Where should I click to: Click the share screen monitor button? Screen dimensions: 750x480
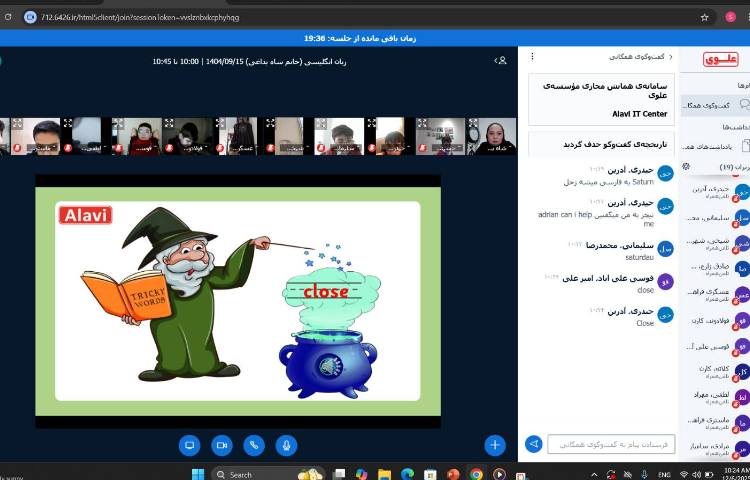point(189,445)
